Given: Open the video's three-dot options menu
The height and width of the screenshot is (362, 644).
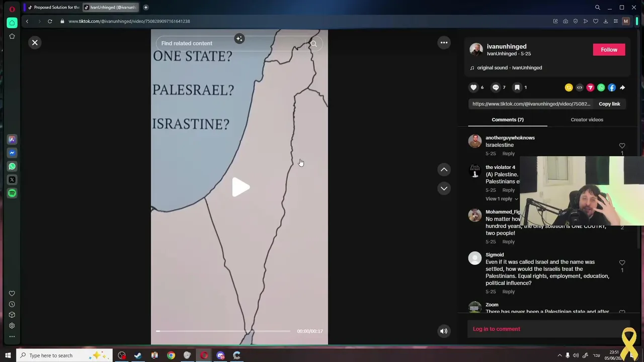Looking at the screenshot, I should [444, 43].
